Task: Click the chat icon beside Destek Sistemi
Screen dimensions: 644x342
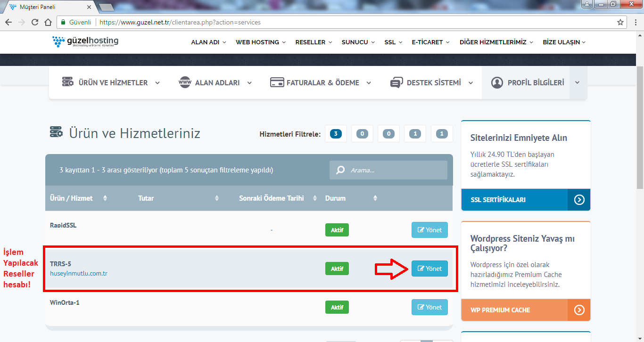Action: click(x=396, y=82)
